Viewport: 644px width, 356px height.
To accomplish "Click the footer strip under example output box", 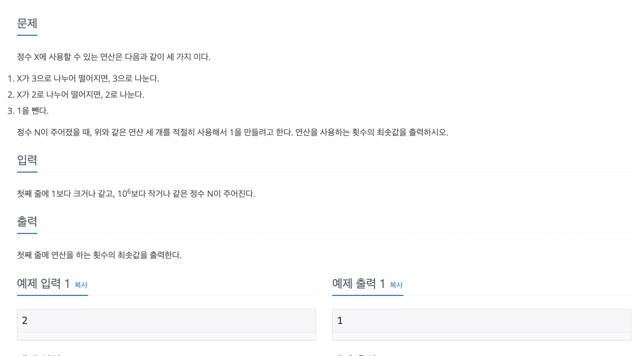I will tap(482, 336).
